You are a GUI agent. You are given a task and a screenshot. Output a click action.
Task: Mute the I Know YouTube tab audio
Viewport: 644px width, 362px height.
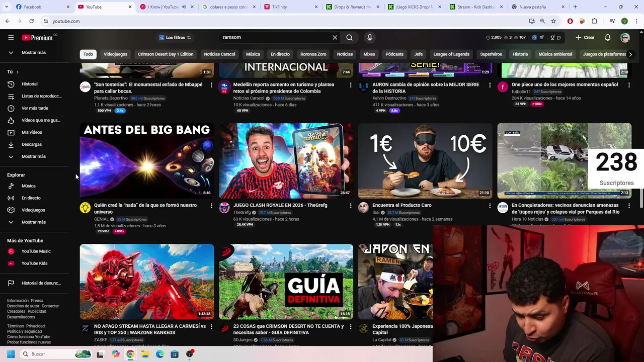point(184,7)
